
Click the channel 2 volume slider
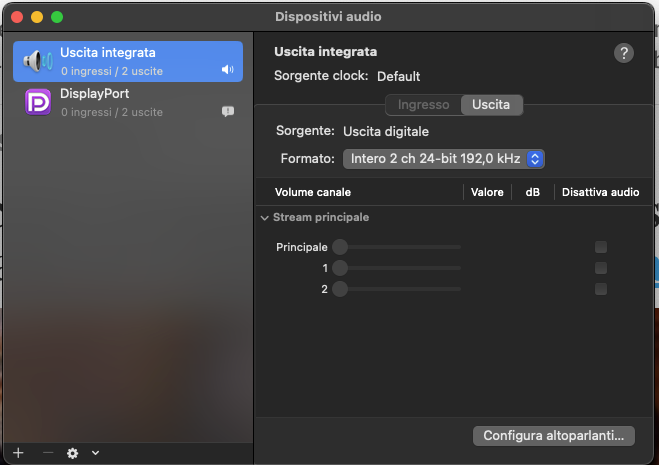(x=397, y=289)
